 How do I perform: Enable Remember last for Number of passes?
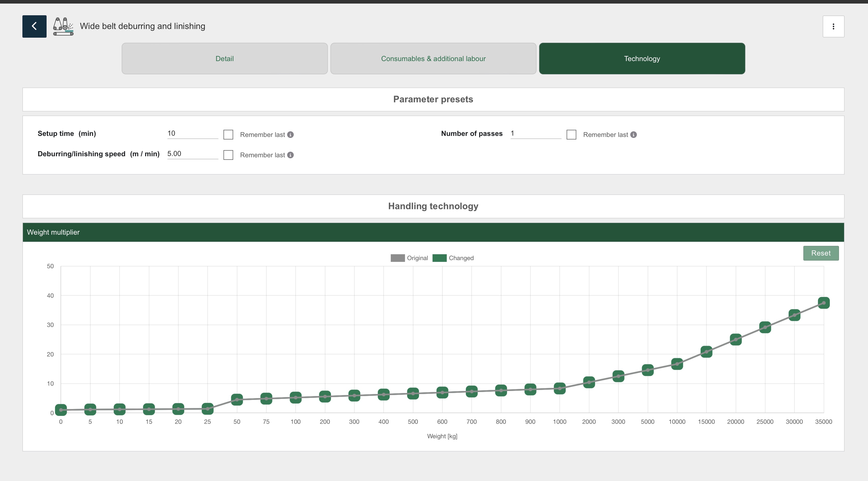(x=571, y=135)
